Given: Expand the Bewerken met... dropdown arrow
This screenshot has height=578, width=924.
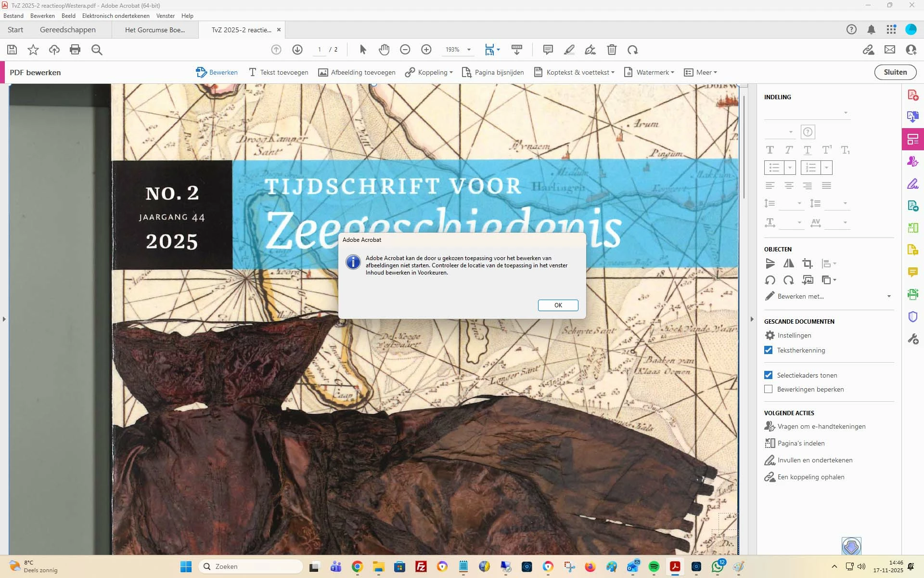Looking at the screenshot, I should tap(889, 296).
